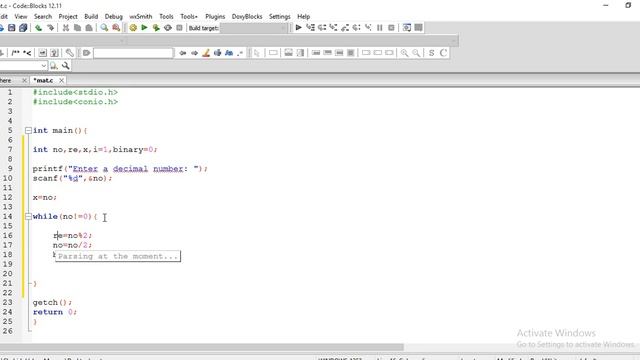
Task: Open the Tools+ menu
Action: point(189,16)
